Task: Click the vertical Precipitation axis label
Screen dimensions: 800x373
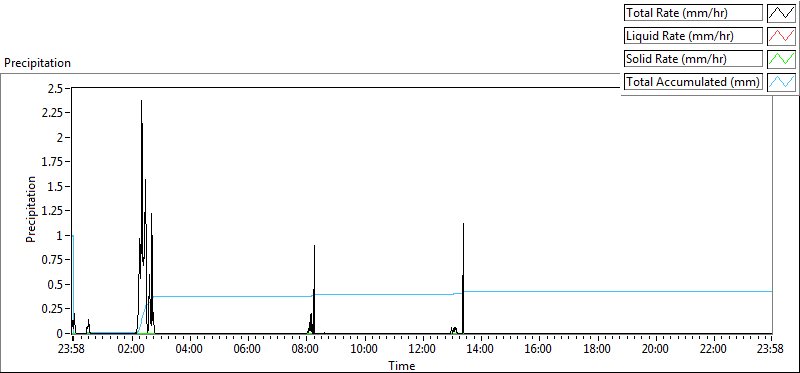Action: pos(31,209)
